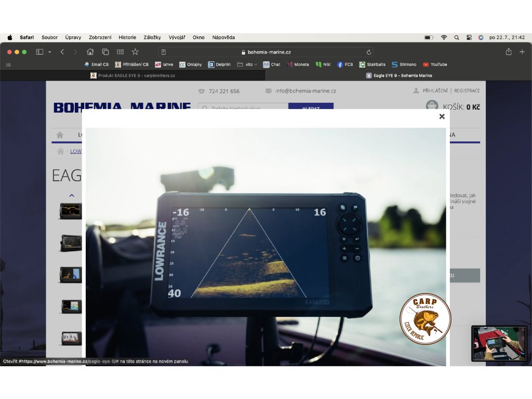Screen dimensions: 532x399
Task: Go forward using the toolbar arrow
Action: (x=75, y=52)
